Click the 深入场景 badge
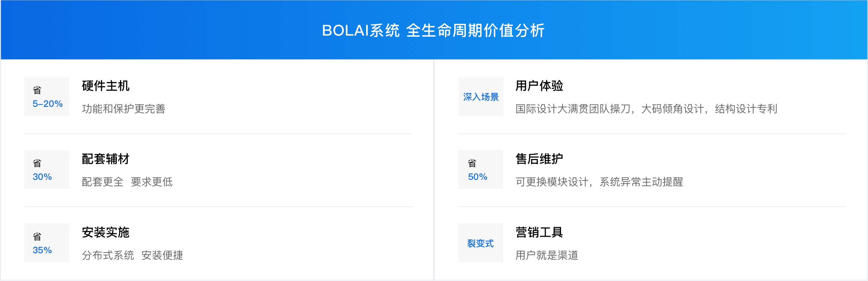This screenshot has width=868, height=281. click(481, 97)
